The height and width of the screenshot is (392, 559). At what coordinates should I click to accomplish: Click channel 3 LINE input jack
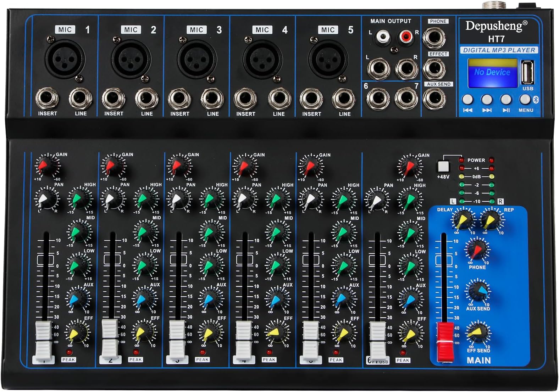coord(212,99)
